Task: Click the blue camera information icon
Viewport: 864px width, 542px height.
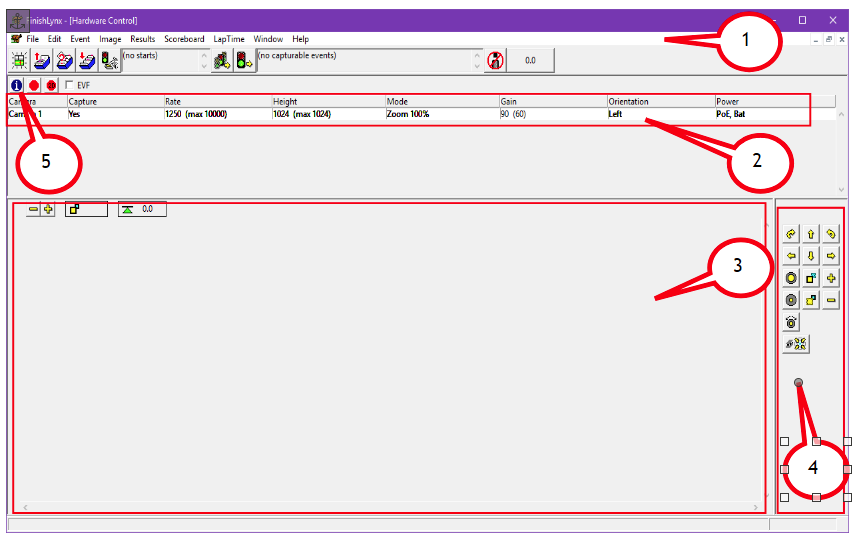Action: (x=16, y=86)
